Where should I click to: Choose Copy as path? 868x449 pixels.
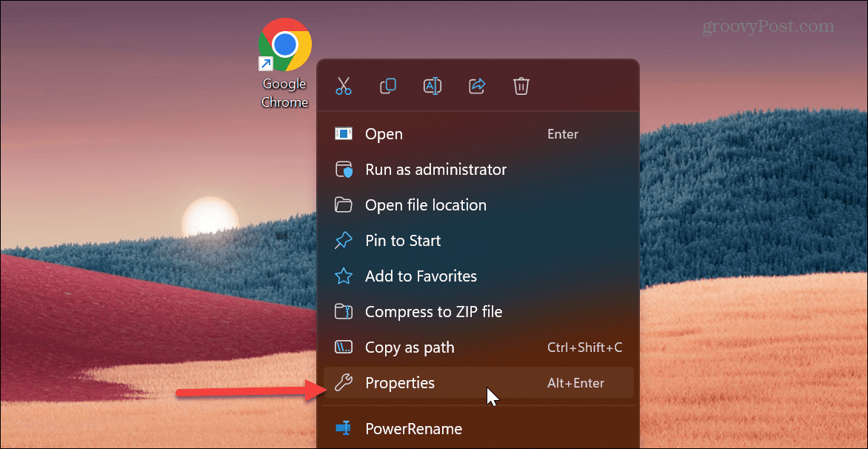click(x=478, y=347)
